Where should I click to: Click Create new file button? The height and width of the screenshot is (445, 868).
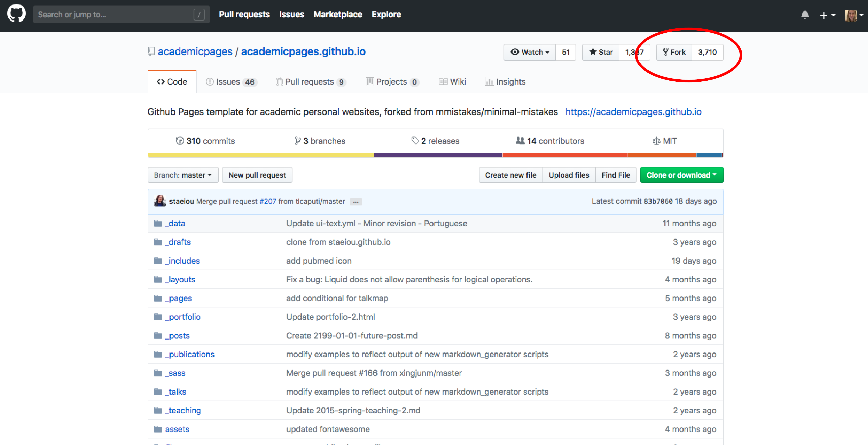pyautogui.click(x=510, y=175)
